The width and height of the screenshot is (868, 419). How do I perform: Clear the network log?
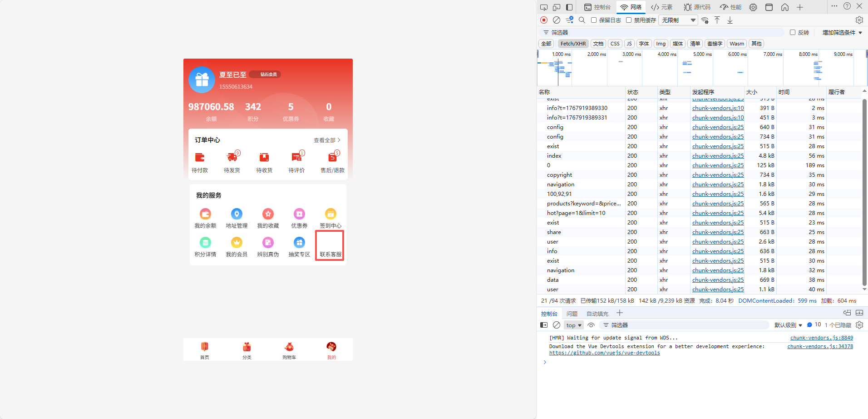557,20
